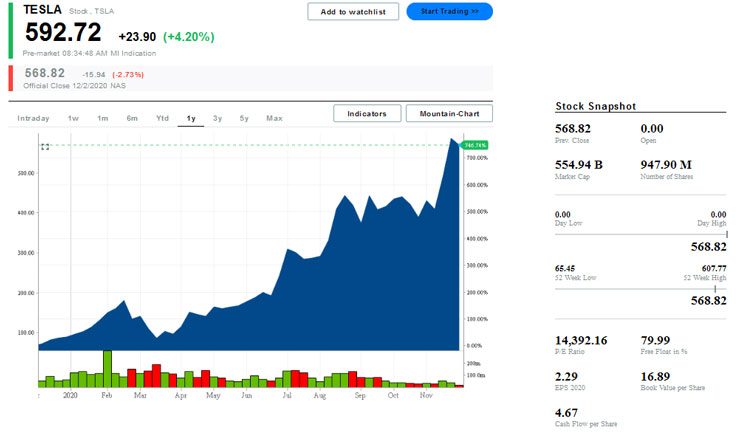Image resolution: width=740 pixels, height=440 pixels.
Task: Click the Pre-market indication timestamp text
Action: click(x=89, y=53)
